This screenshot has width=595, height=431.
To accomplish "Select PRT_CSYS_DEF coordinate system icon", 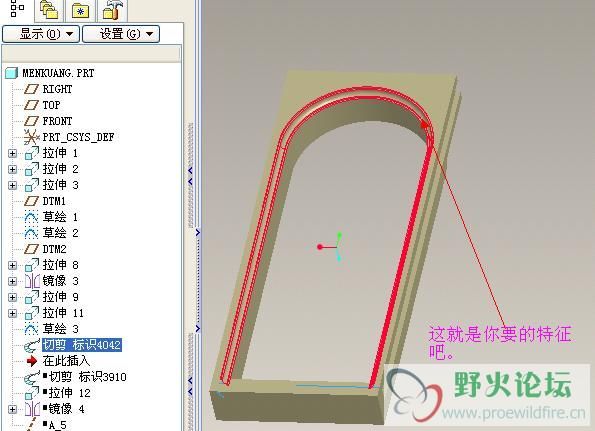I will click(x=31, y=137).
